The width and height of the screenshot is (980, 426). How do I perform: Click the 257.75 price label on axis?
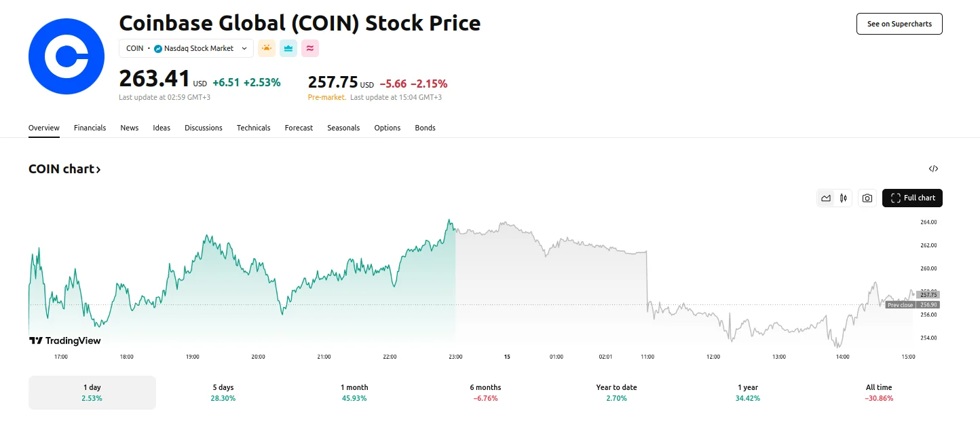pos(928,295)
